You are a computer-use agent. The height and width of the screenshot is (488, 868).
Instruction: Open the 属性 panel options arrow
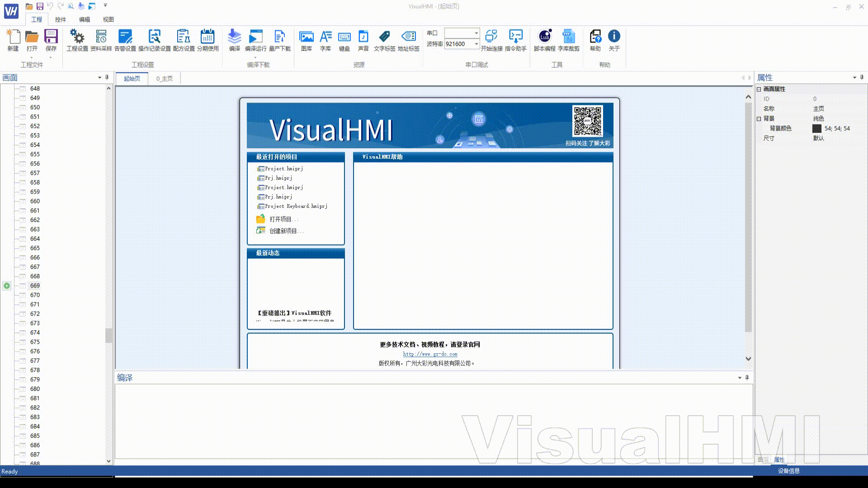click(x=854, y=78)
